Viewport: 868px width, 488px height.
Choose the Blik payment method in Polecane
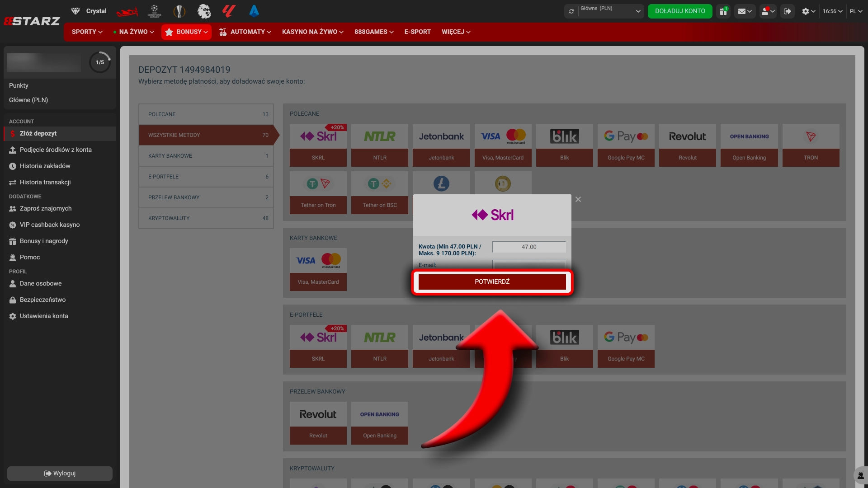564,145
